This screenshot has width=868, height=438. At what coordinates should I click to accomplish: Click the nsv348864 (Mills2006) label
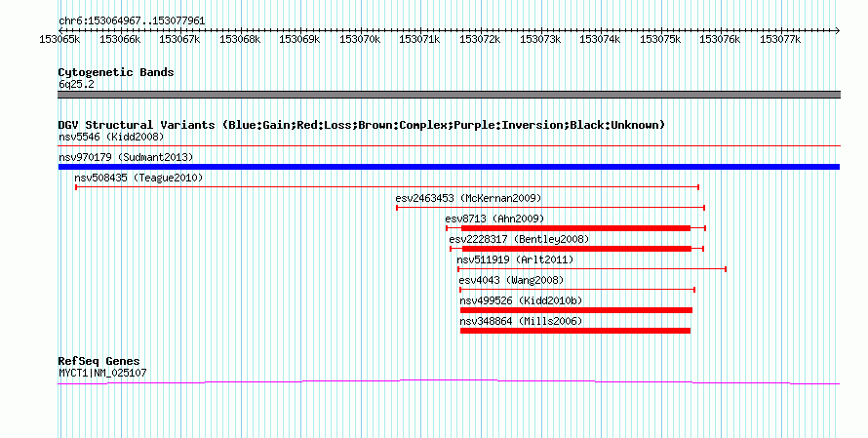522,321
